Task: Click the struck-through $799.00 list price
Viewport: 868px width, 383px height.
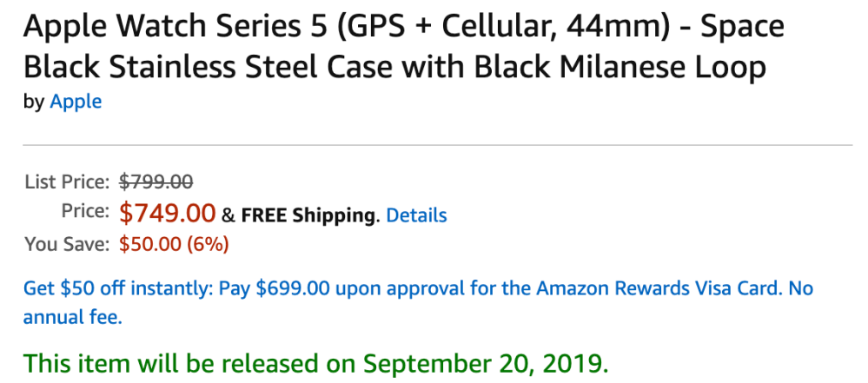Action: [x=156, y=182]
